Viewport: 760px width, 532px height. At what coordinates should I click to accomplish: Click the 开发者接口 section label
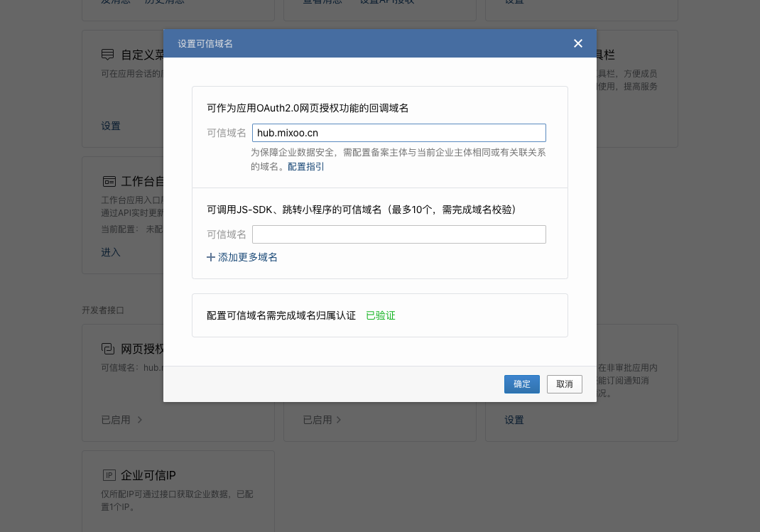click(103, 310)
